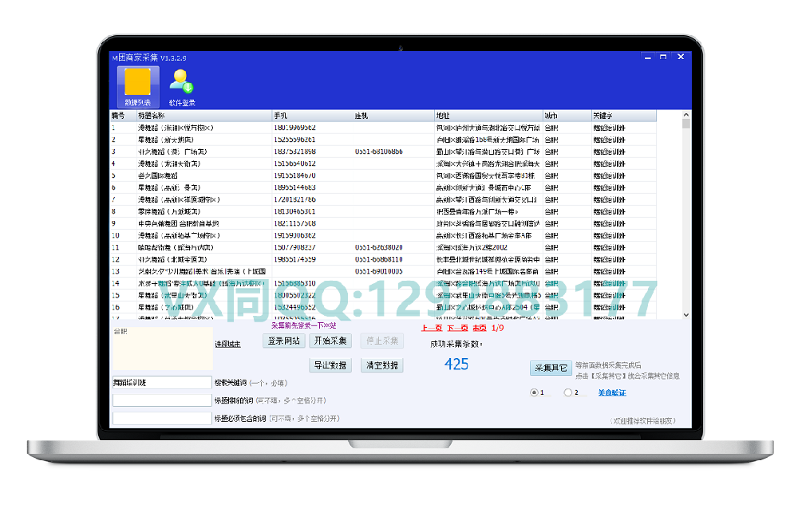Click the 登录网站 button
This screenshot has height=532, width=798.
tap(283, 341)
